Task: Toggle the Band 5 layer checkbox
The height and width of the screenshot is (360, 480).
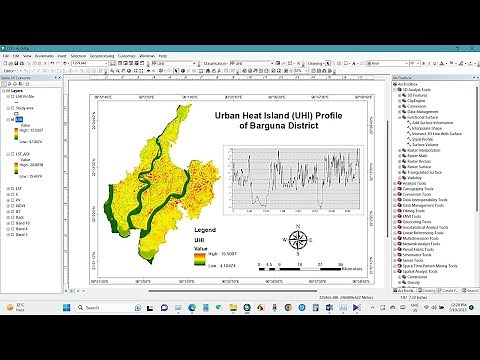Action: tap(12, 235)
